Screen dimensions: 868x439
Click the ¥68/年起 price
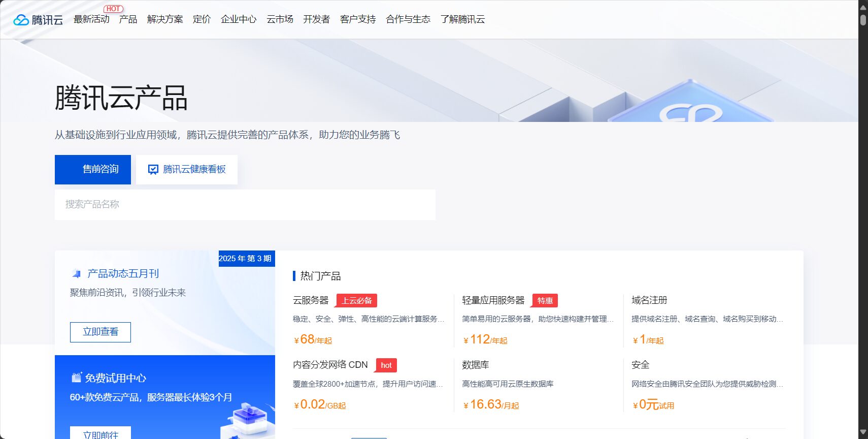click(x=313, y=339)
